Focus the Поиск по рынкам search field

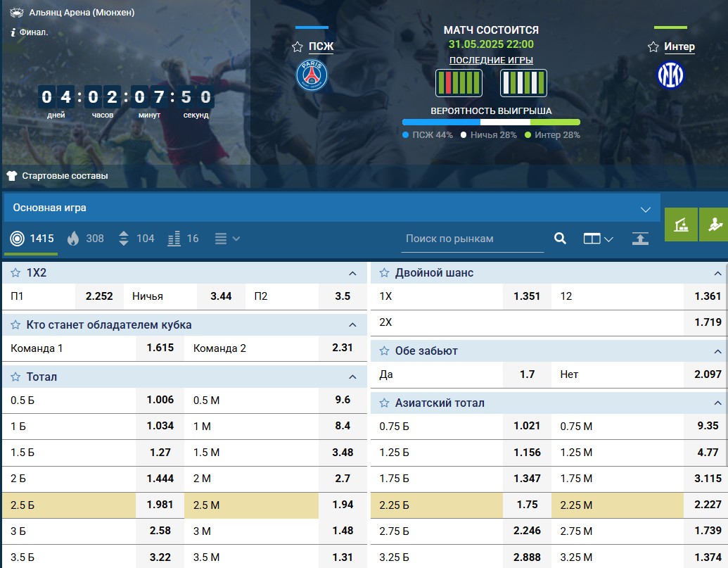click(x=472, y=239)
